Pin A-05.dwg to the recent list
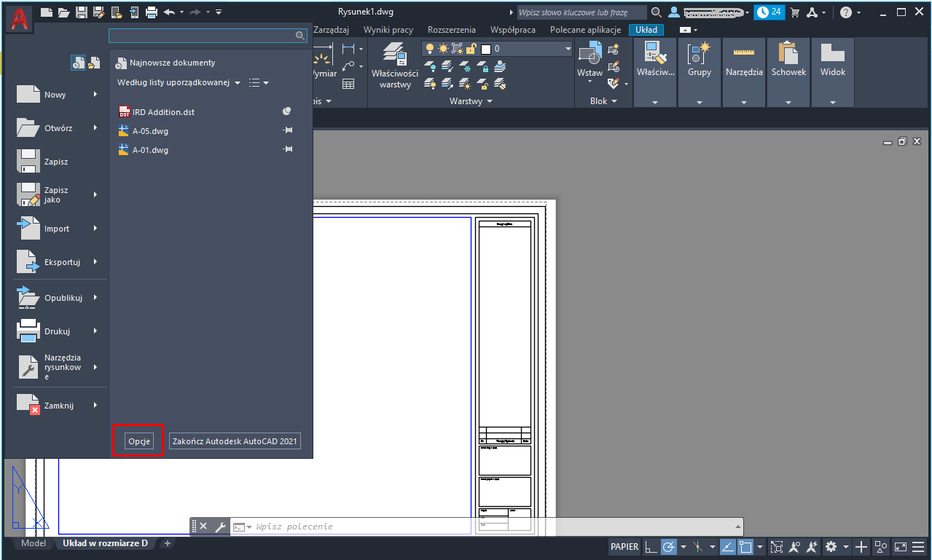The height and width of the screenshot is (560, 932). click(287, 130)
